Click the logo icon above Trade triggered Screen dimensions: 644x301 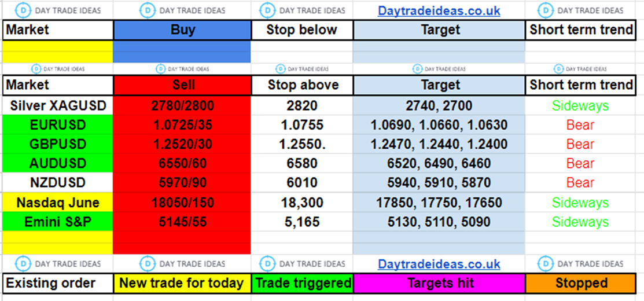267,264
